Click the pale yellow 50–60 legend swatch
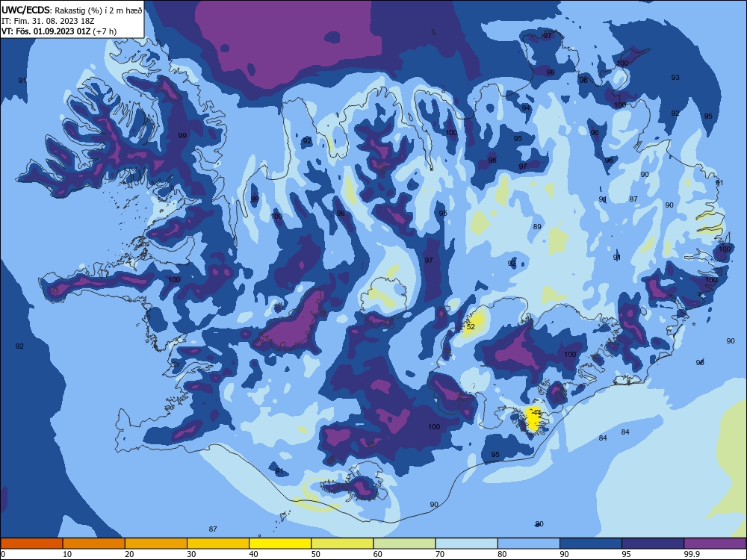Image resolution: width=747 pixels, height=560 pixels. click(343, 544)
